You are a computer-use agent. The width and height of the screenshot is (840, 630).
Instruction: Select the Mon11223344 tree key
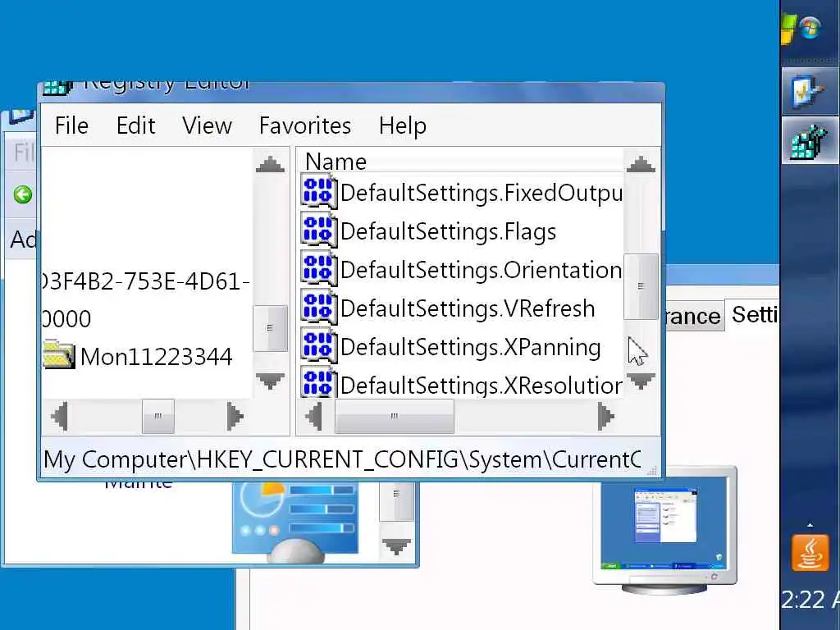pos(156,357)
